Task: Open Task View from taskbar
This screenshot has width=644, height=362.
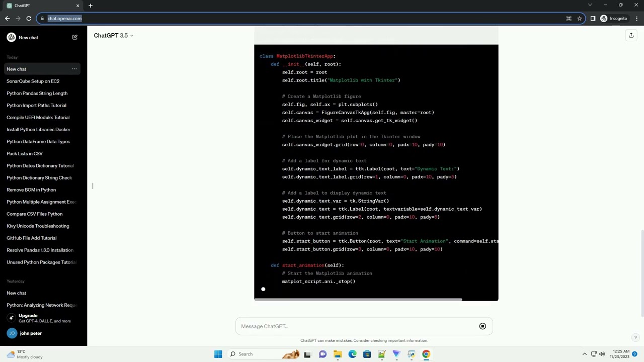Action: click(307, 354)
